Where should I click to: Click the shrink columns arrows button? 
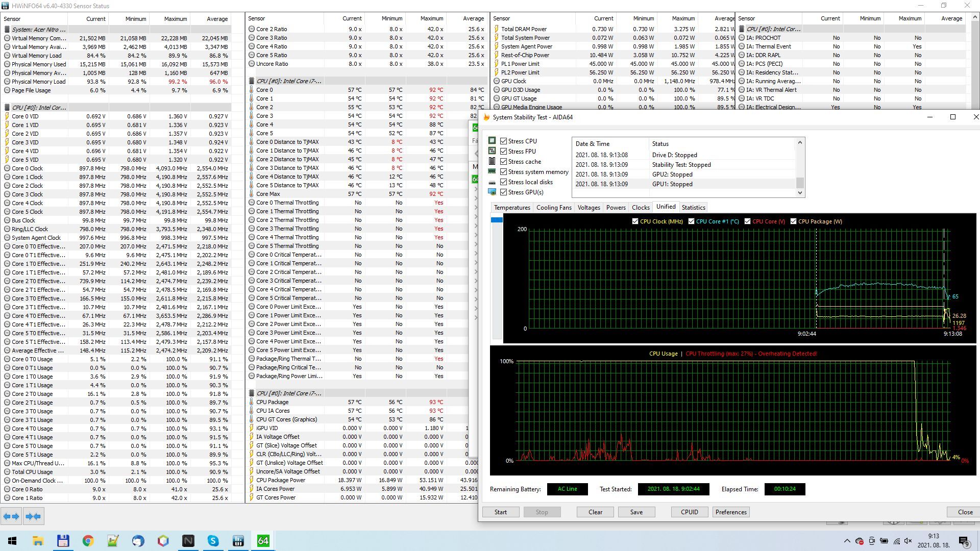[x=33, y=516]
